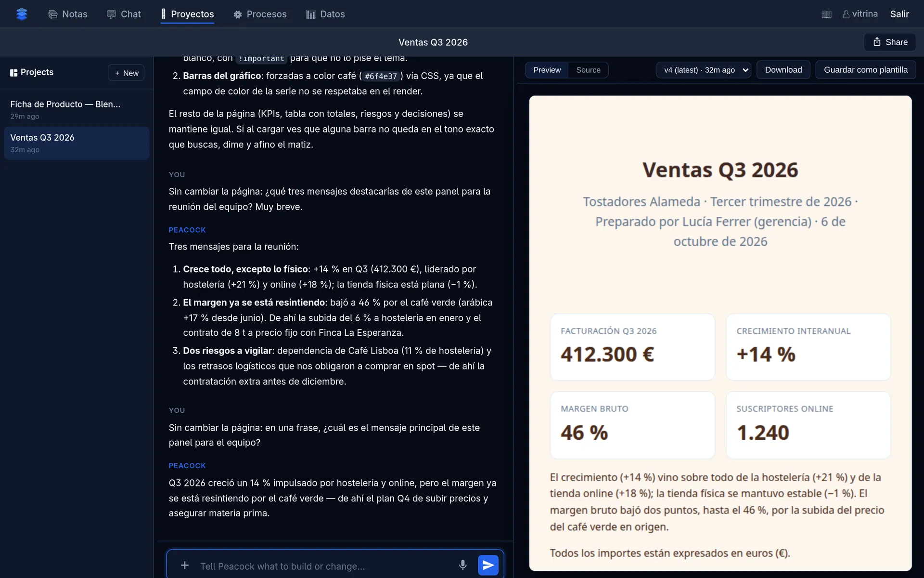Click the app logo icon
The width and height of the screenshot is (924, 578).
(22, 14)
